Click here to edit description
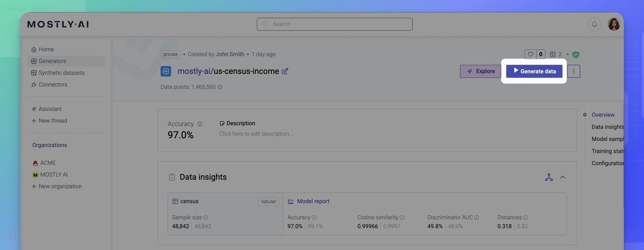Image resolution: width=644 pixels, height=250 pixels. tap(256, 134)
